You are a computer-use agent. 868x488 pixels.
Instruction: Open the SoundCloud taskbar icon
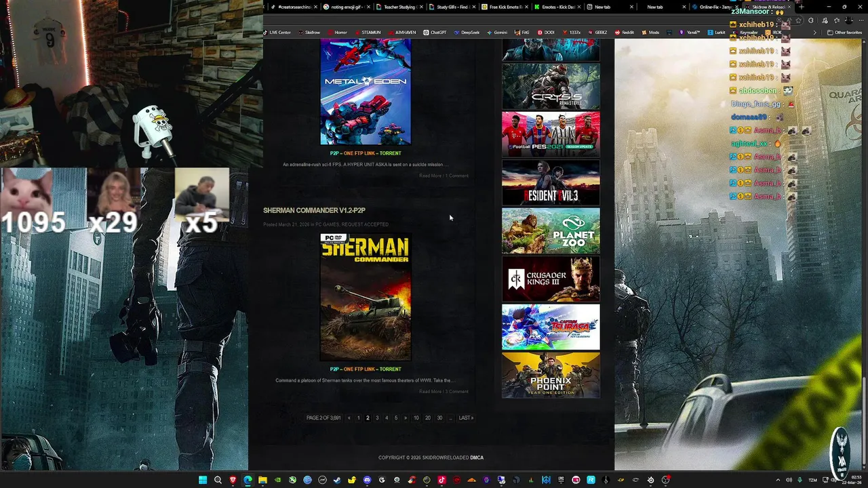coord(471,480)
